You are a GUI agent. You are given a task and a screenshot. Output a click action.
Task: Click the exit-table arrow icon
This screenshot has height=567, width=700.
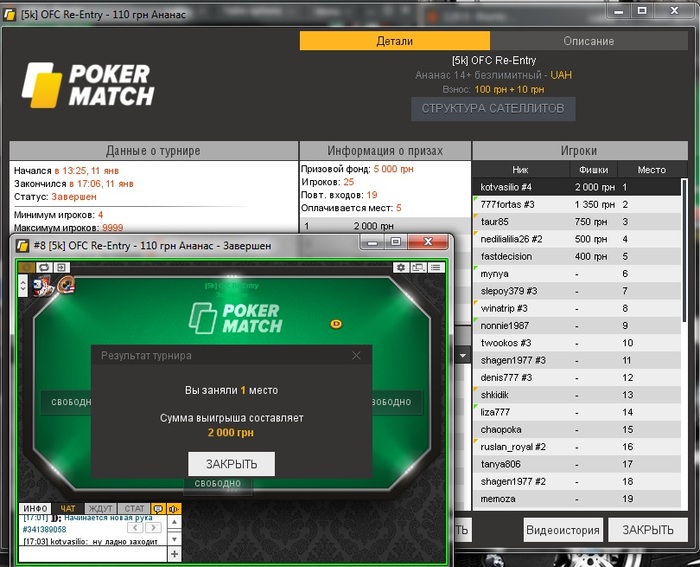[x=61, y=267]
